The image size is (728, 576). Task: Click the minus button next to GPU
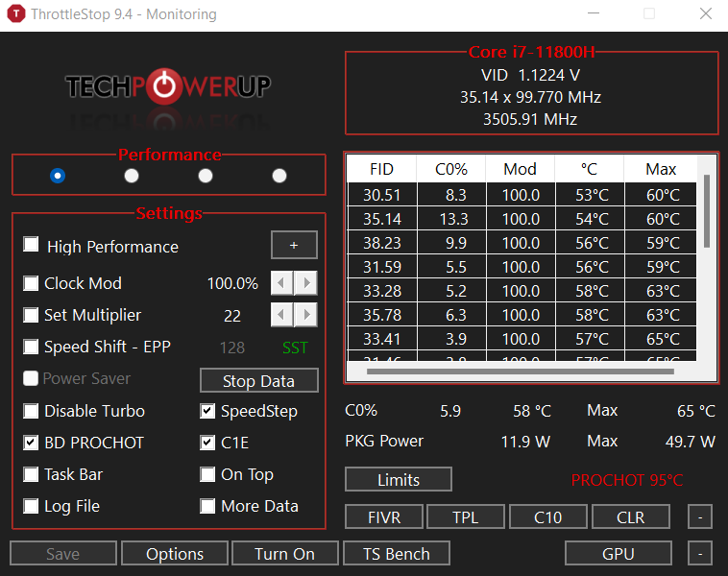700,553
